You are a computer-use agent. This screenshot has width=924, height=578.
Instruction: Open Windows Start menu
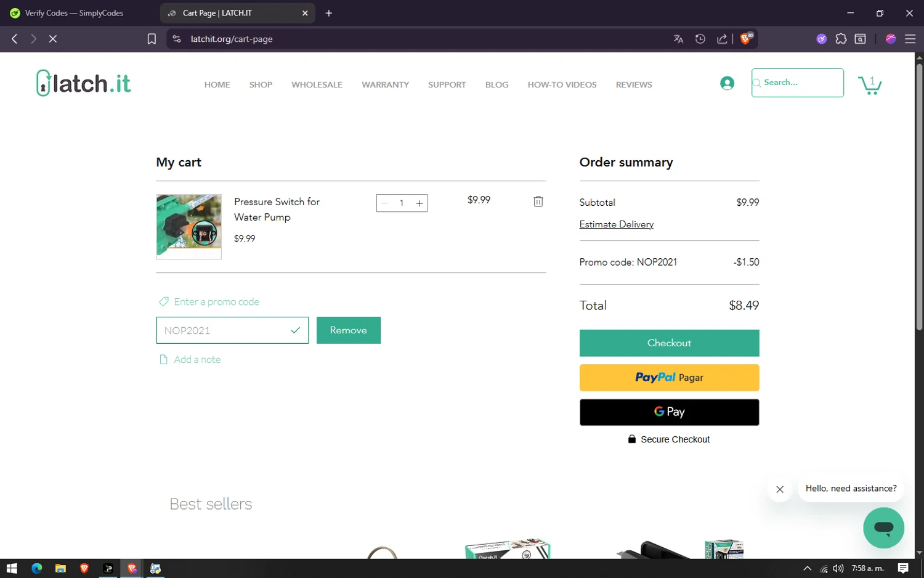click(x=12, y=568)
